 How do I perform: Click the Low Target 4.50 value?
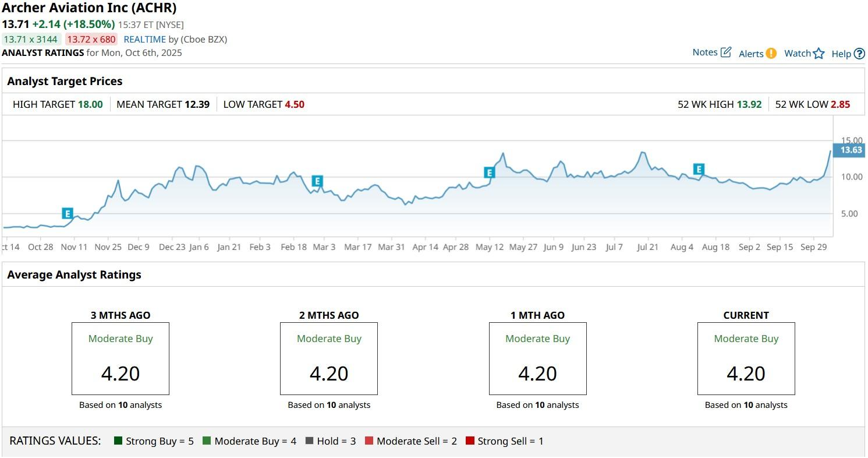click(x=295, y=104)
